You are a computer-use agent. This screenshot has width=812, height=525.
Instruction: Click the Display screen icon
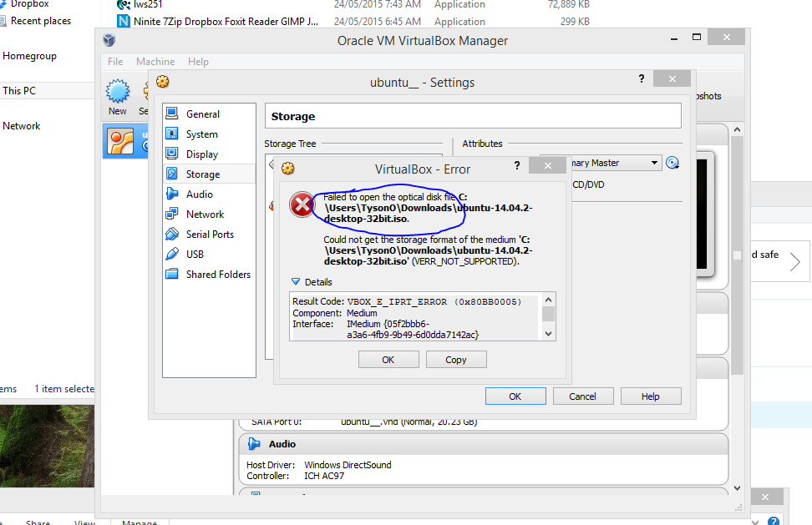point(172,154)
